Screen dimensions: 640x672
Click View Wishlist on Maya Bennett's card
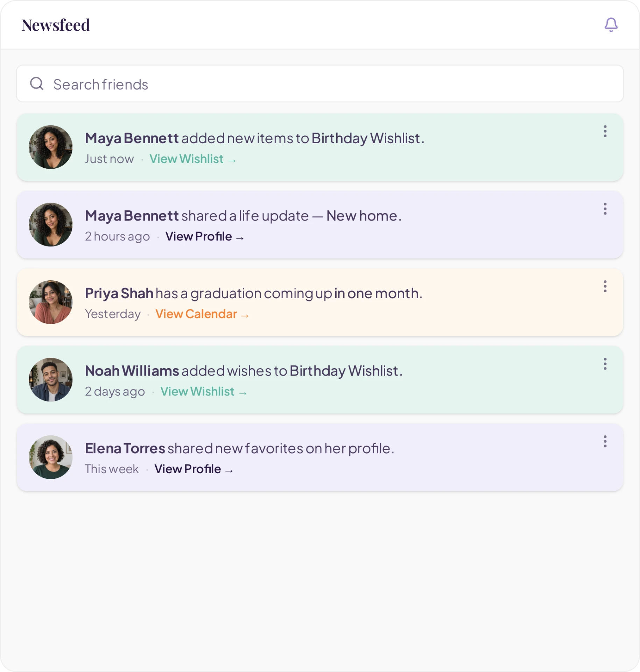(193, 159)
